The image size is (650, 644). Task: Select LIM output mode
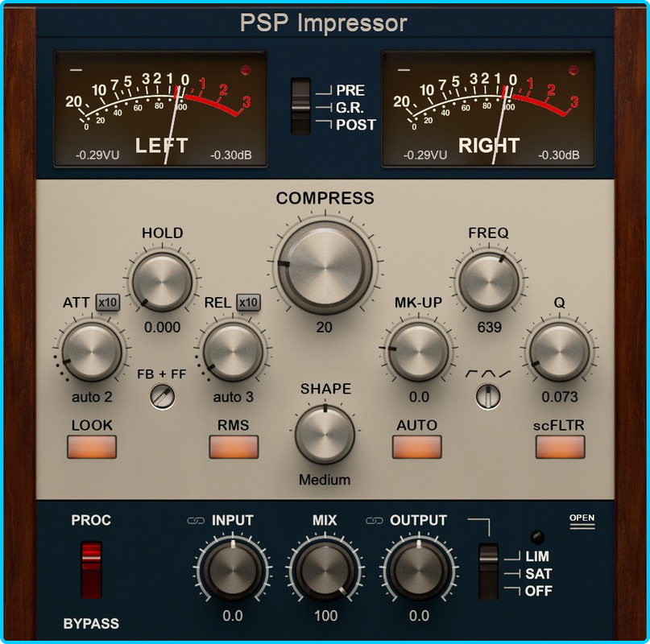536,556
